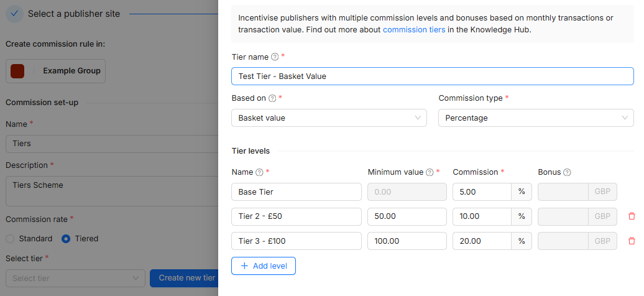
Task: Click the Example Group red logo
Action: pyautogui.click(x=17, y=71)
